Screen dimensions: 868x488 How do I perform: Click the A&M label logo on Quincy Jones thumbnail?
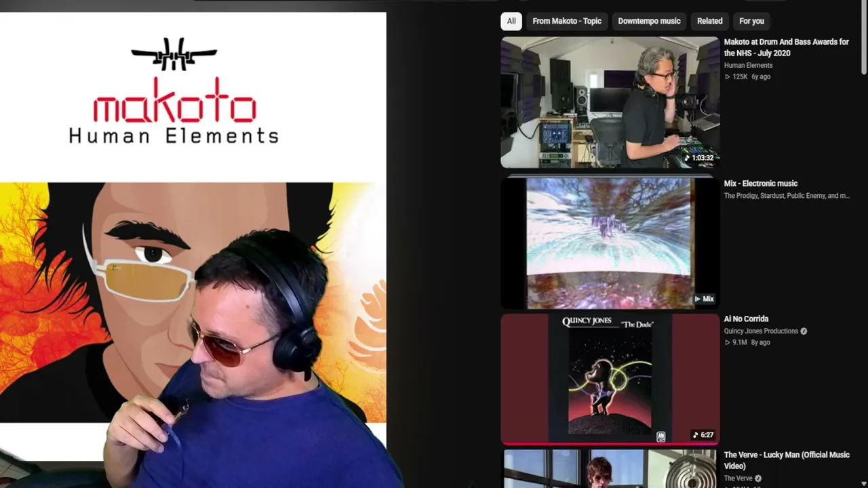661,437
